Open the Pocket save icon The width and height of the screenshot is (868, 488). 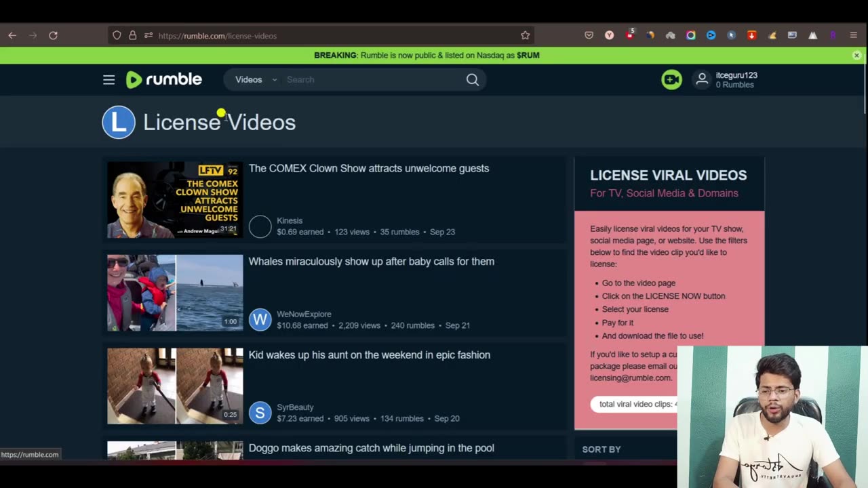(589, 35)
